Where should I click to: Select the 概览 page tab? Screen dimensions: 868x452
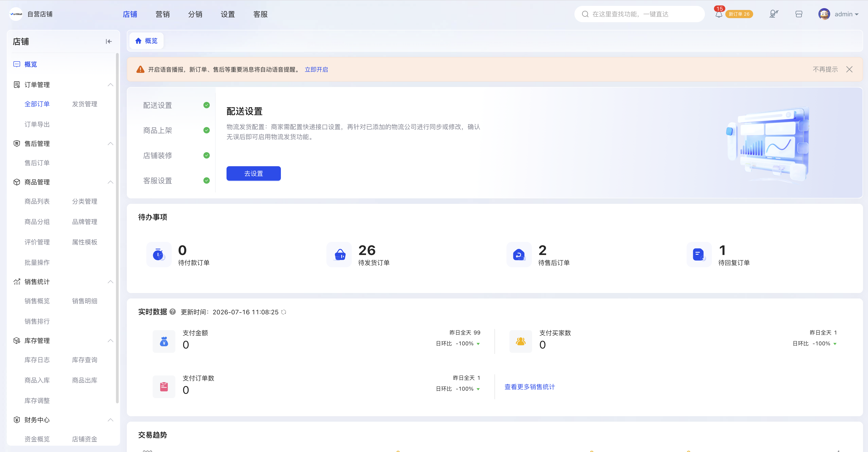pos(147,41)
